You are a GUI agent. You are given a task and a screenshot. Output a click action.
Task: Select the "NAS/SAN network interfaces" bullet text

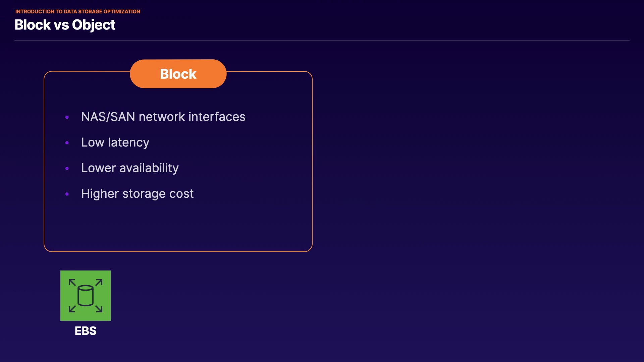tap(163, 117)
